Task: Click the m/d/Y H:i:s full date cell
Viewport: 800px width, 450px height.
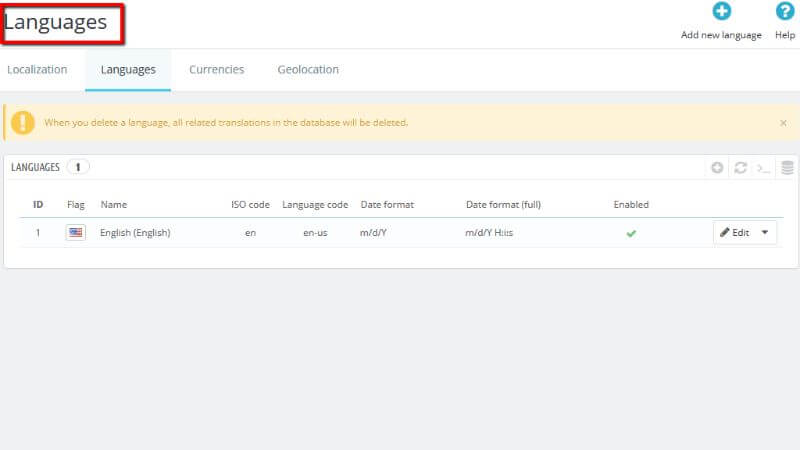Action: [x=489, y=233]
